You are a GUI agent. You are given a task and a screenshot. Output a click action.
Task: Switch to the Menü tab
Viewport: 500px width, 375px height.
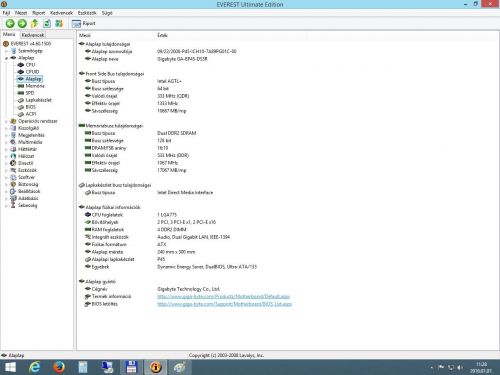coord(9,34)
